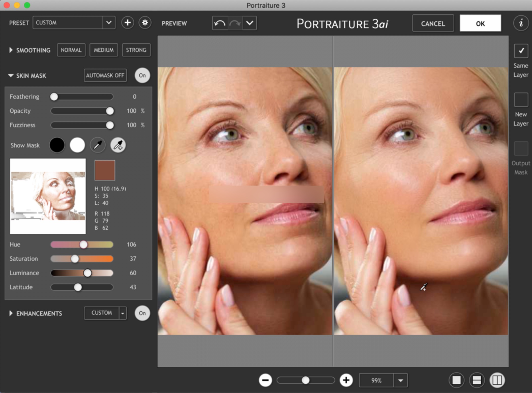Redo the last adjustment
The height and width of the screenshot is (393, 532).
point(235,23)
